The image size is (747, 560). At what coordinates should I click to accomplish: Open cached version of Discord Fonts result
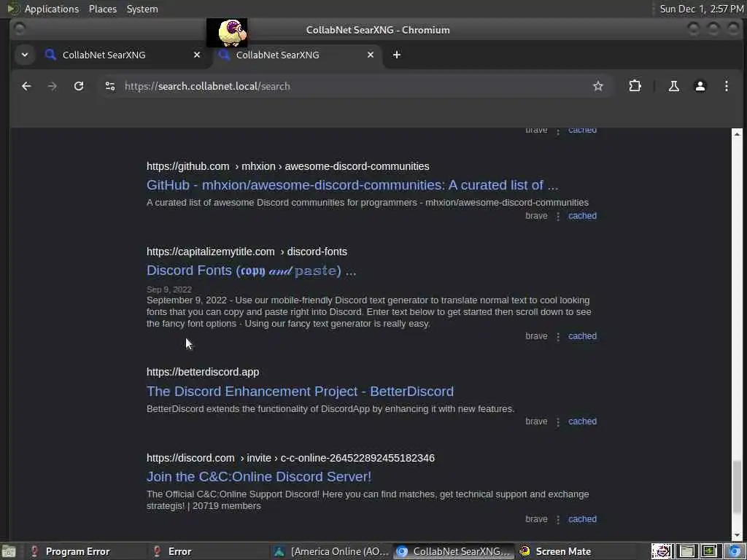click(x=582, y=336)
